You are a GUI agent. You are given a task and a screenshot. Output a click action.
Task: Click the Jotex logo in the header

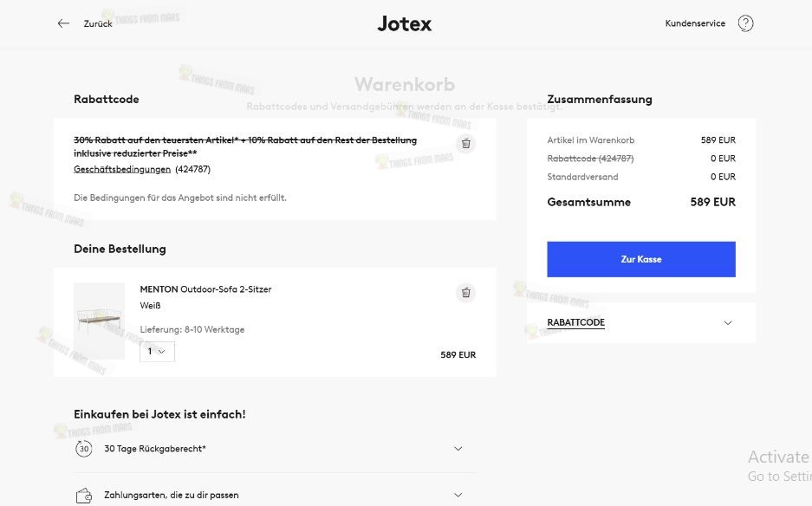coord(404,23)
